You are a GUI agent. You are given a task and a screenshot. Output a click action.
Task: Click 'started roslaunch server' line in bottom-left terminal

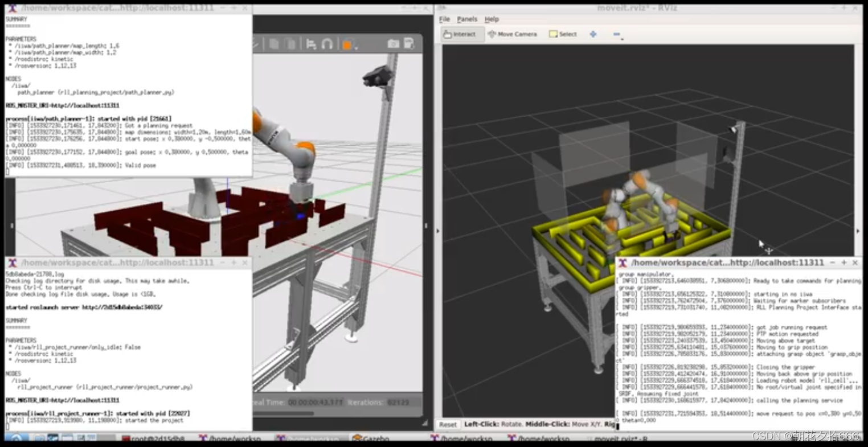(84, 307)
